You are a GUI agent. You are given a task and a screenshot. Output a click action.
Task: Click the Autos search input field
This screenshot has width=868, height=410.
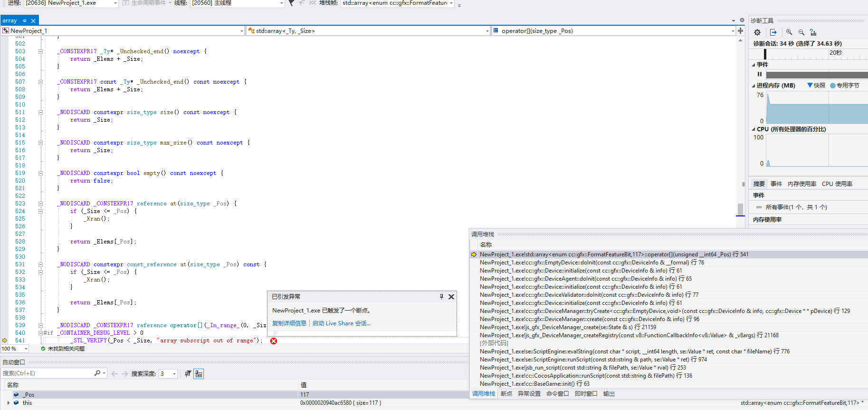coord(48,373)
